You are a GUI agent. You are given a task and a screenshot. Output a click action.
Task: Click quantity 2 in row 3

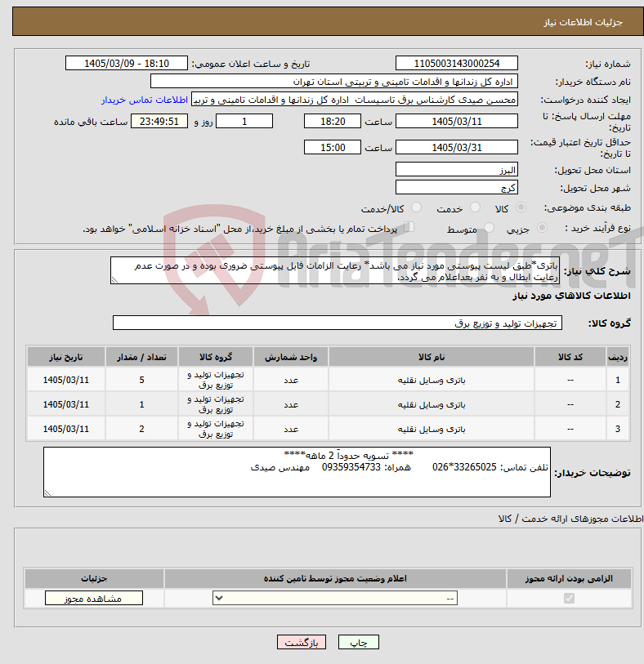(141, 429)
